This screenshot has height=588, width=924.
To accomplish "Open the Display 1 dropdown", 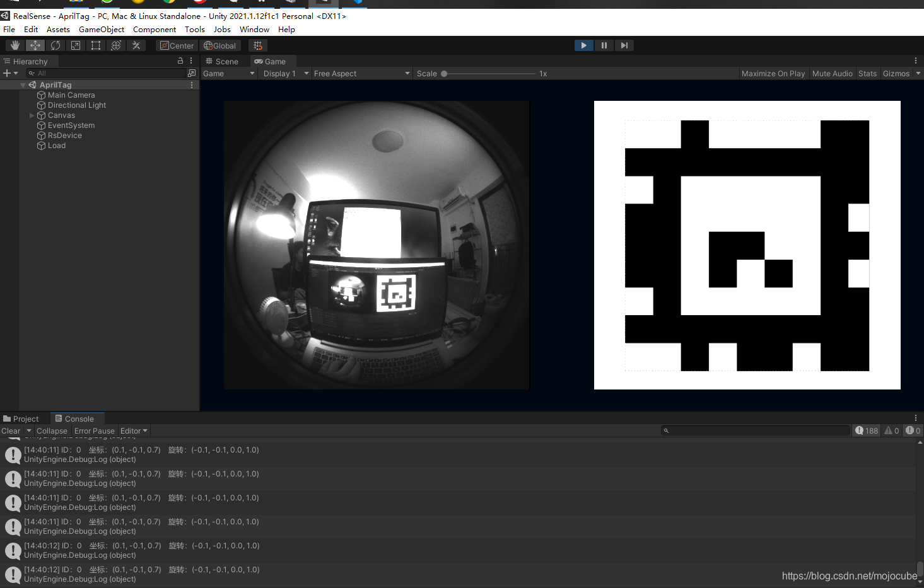I will 286,74.
